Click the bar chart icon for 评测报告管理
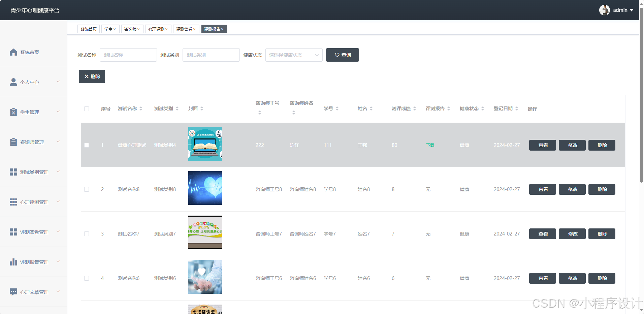 coord(13,262)
